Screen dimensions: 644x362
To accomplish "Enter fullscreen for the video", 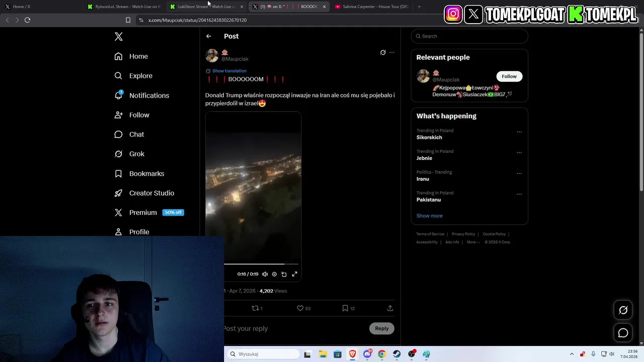I will 295,274.
